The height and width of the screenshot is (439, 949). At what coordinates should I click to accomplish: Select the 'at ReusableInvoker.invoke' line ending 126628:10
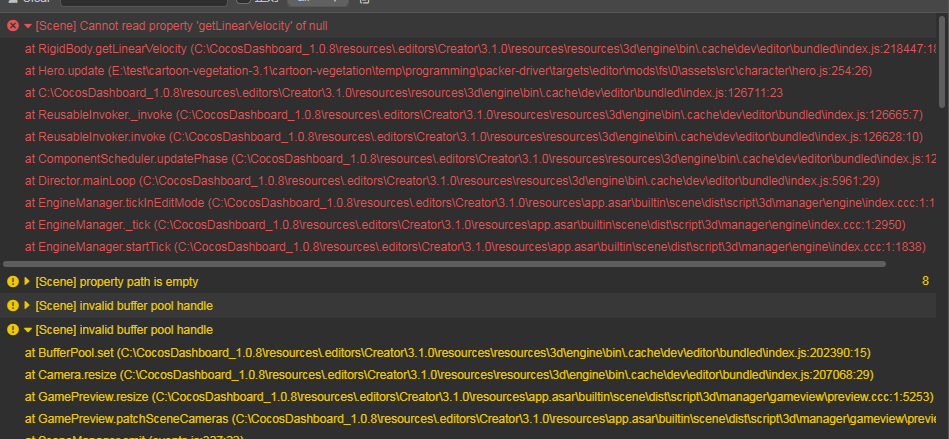(474, 137)
